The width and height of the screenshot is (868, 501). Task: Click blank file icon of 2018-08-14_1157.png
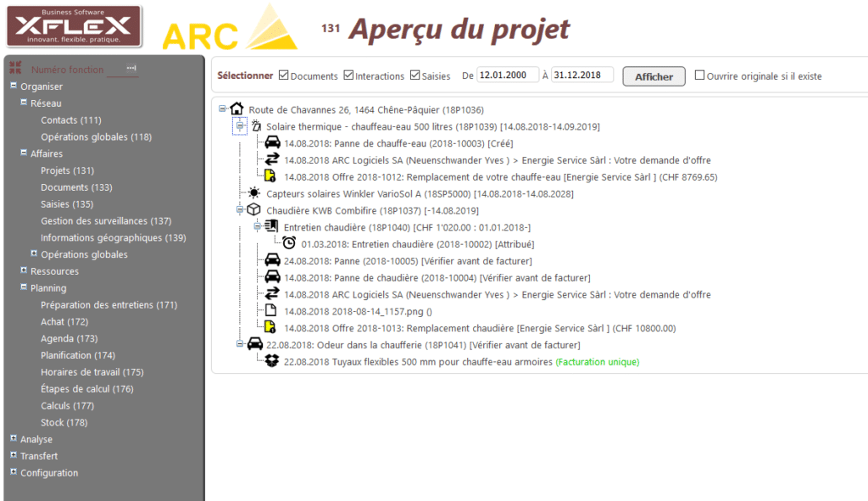tap(270, 310)
